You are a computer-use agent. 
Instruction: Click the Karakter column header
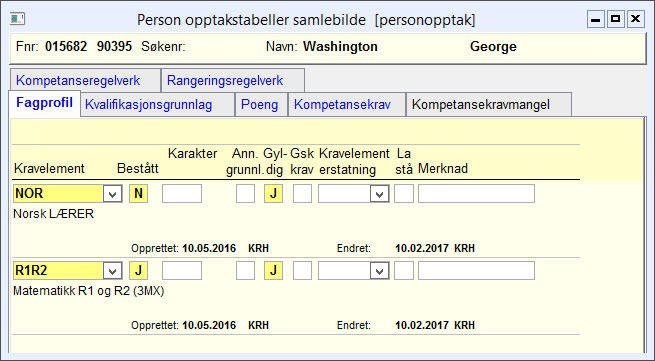coord(193,153)
